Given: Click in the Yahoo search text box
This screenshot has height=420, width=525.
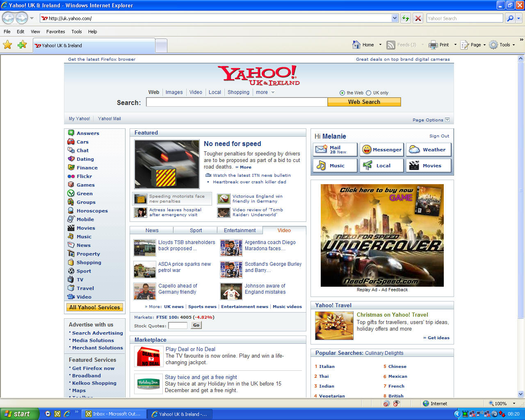Looking at the screenshot, I should (x=237, y=102).
